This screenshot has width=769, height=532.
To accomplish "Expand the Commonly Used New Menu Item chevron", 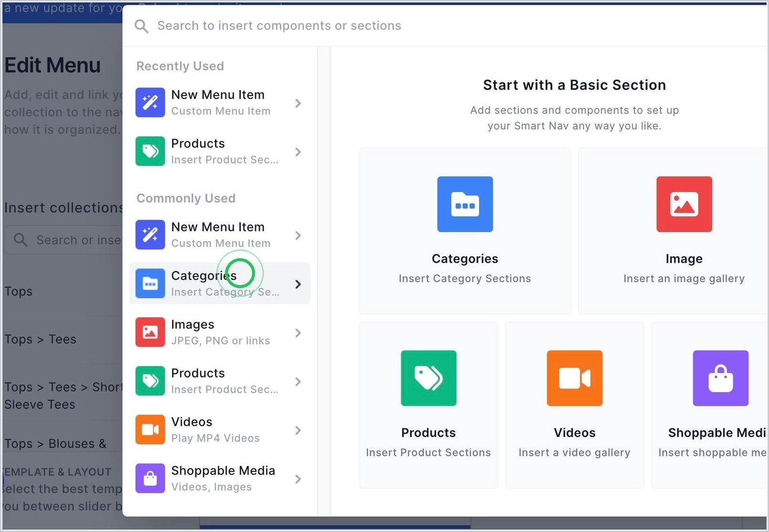I will 298,235.
